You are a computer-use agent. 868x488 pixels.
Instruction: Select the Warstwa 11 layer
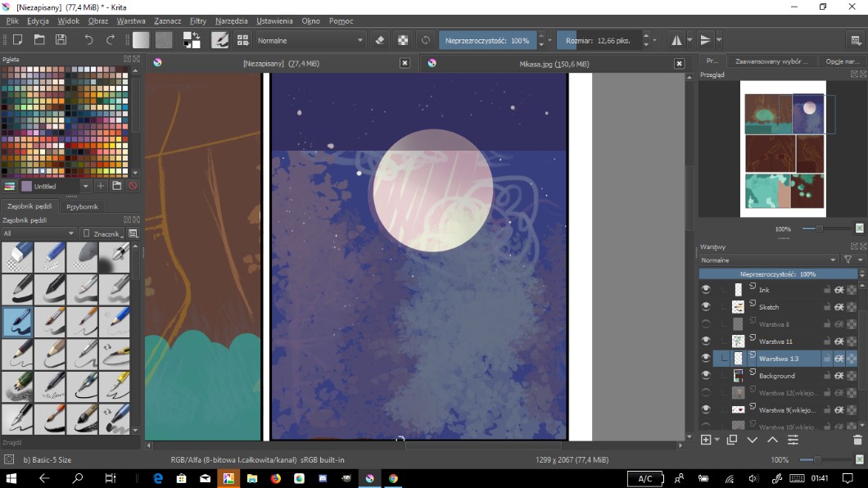(x=775, y=341)
